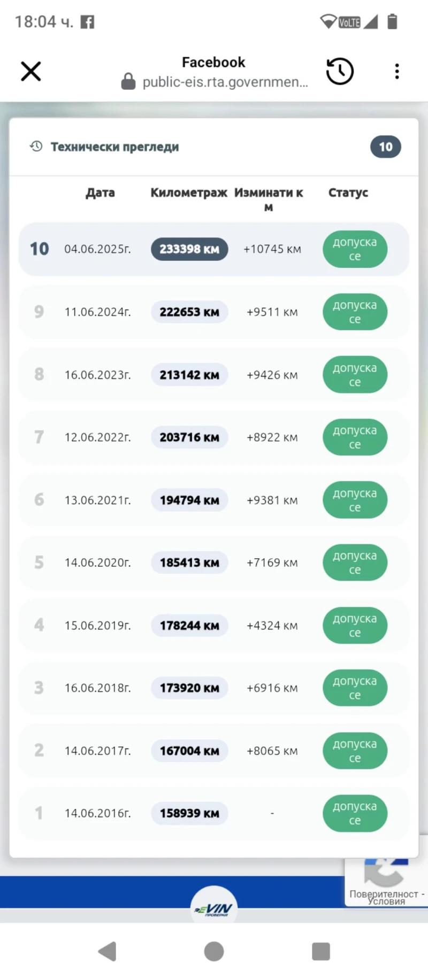Tap the history icon beside Технически прегледи
This screenshot has height=980, width=428.
pyautogui.click(x=36, y=146)
